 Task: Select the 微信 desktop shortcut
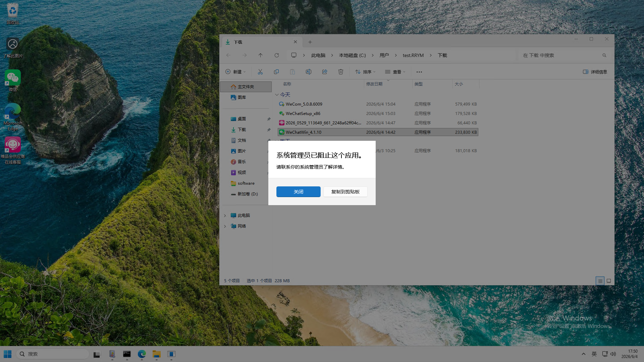13,80
